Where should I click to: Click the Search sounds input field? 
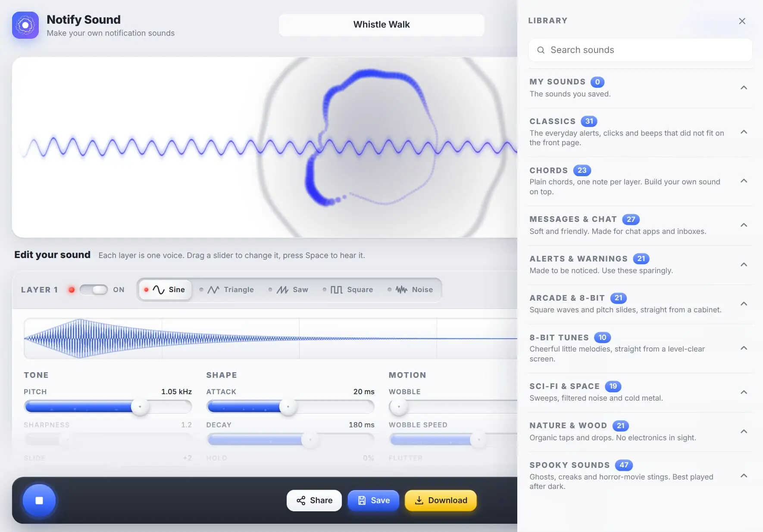(x=640, y=50)
